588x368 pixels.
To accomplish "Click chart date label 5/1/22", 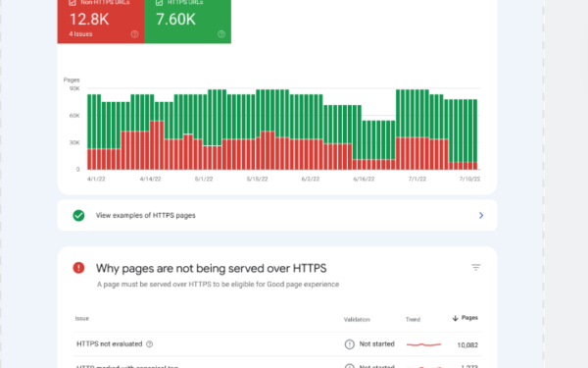I will click(204, 180).
